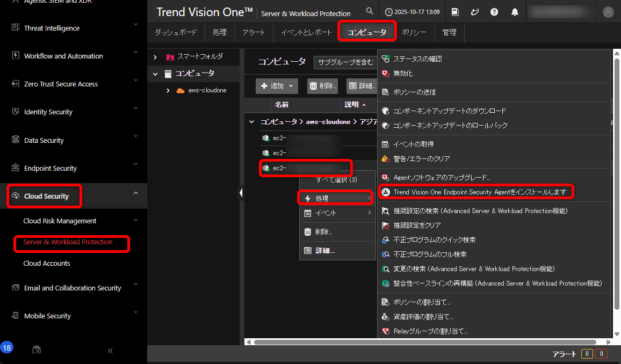Click the Threat Intelligence sidebar icon
This screenshot has width=621, height=364.
[16, 27]
